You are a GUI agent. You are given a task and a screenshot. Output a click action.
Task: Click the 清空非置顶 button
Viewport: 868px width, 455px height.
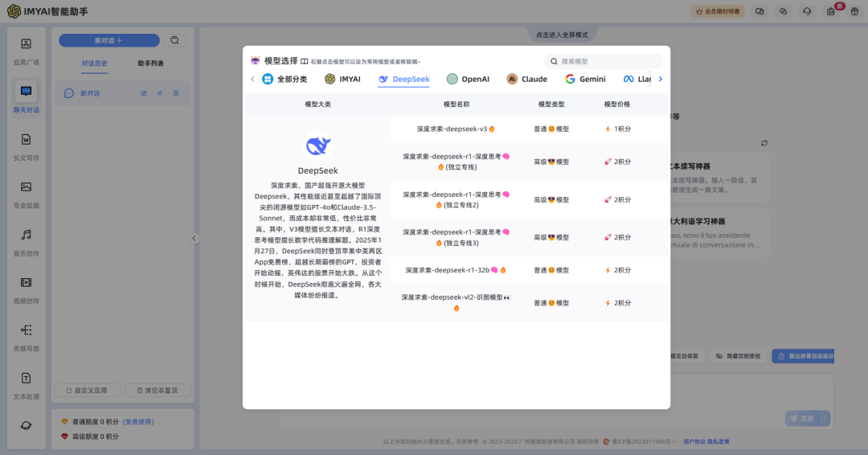(158, 390)
